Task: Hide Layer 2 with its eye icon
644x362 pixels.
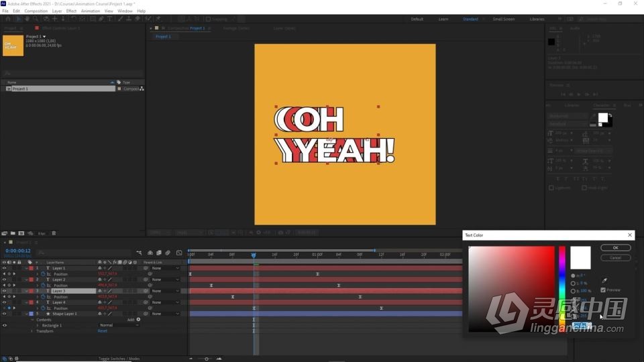Action: tap(4, 280)
